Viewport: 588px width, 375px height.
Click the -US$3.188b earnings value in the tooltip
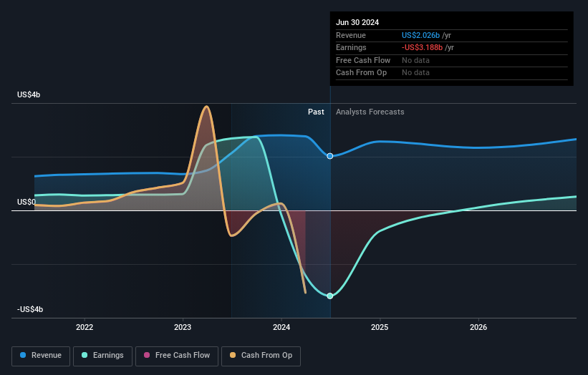tap(423, 47)
